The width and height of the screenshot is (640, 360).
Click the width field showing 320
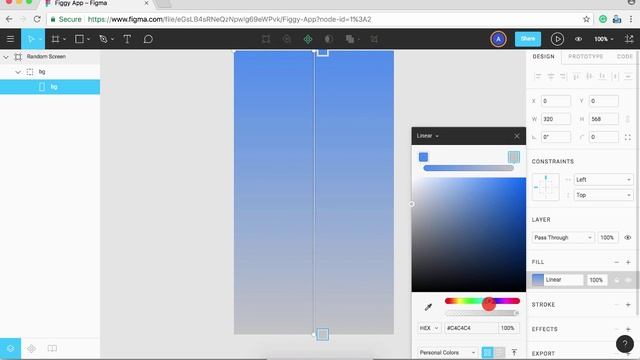point(556,119)
